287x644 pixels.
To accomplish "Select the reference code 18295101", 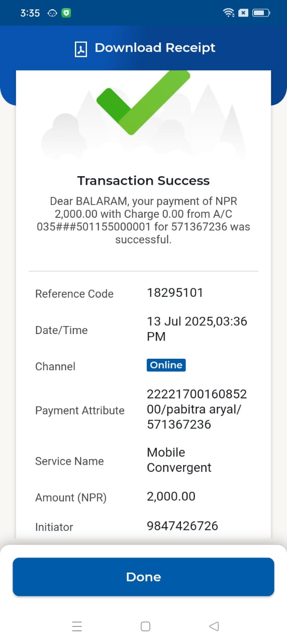I will coord(175,293).
